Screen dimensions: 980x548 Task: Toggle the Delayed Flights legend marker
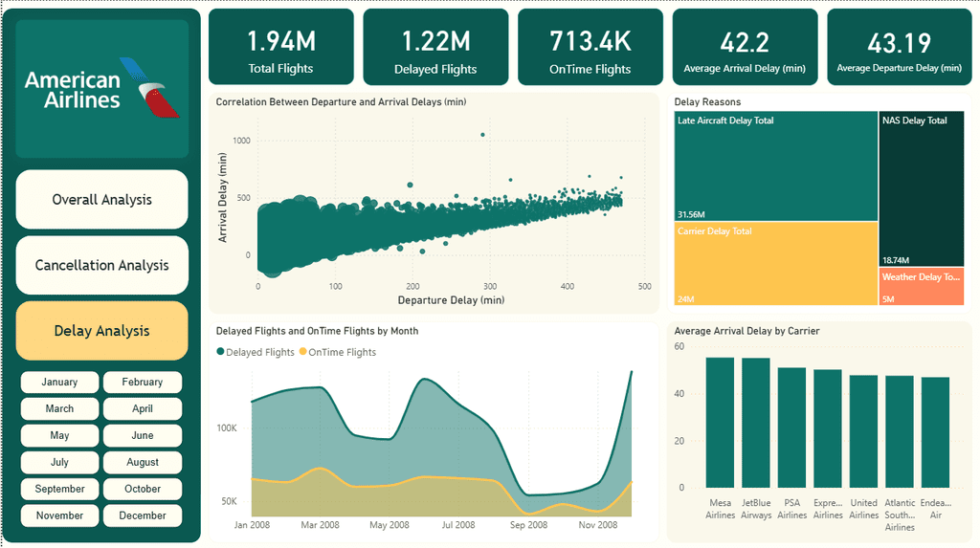tap(220, 352)
